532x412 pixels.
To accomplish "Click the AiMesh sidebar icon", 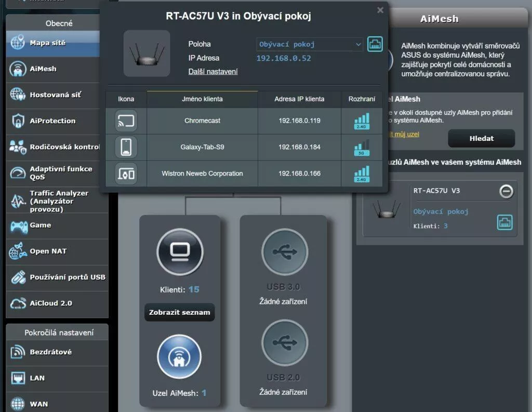I will pyautogui.click(x=18, y=69).
